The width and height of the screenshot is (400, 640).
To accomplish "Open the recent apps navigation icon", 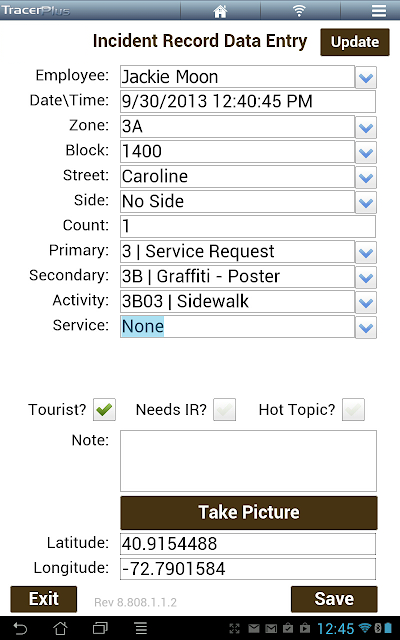I will [x=100, y=628].
